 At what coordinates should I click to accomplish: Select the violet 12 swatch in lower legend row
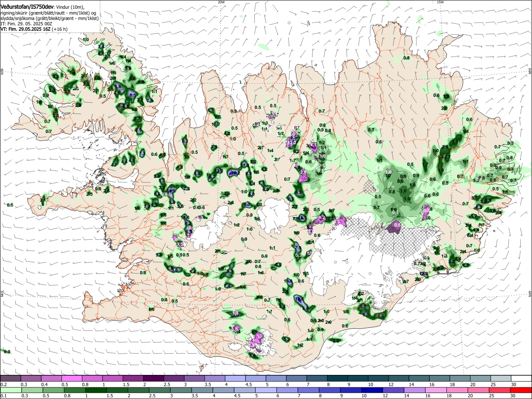[394, 390]
